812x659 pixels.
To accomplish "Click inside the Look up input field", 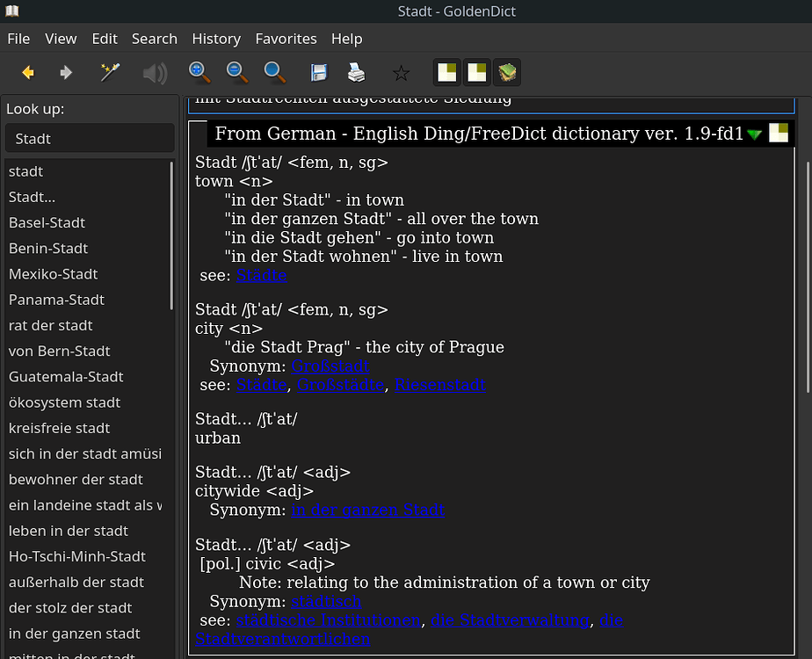I will pyautogui.click(x=88, y=138).
